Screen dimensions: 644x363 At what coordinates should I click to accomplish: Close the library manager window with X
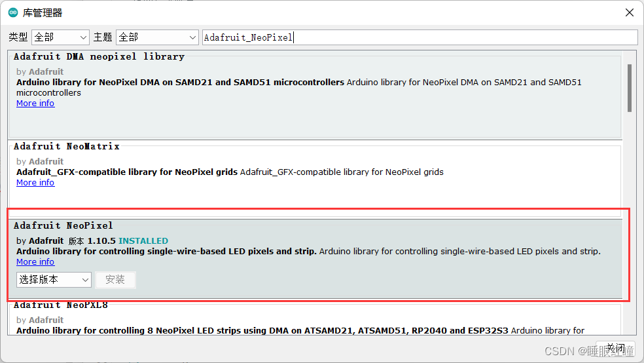pyautogui.click(x=629, y=12)
